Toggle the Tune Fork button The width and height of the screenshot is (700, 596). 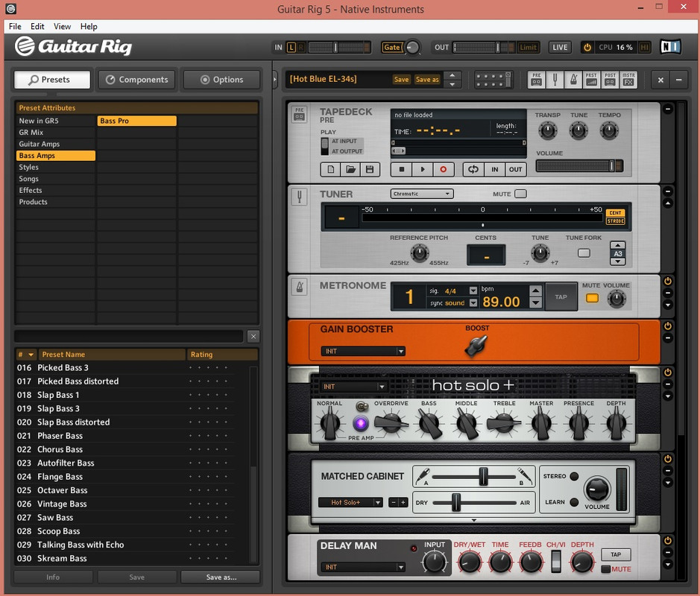(x=584, y=253)
